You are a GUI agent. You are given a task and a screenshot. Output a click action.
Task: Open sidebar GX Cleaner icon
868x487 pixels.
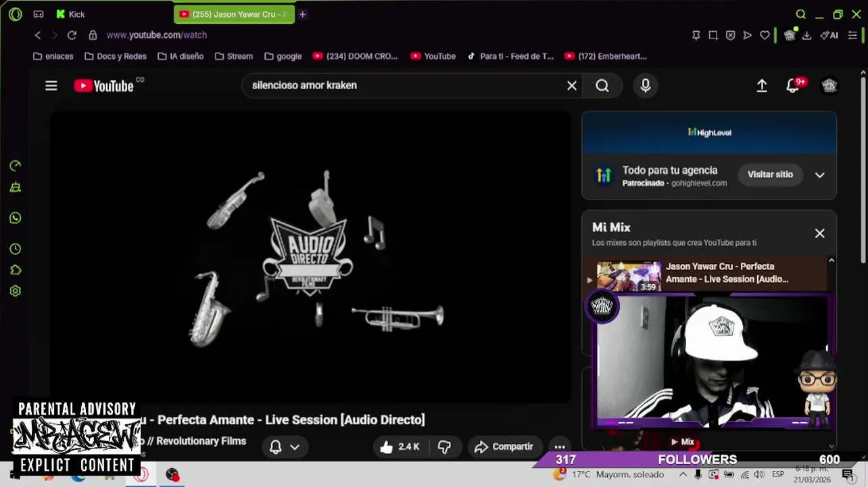[15, 188]
